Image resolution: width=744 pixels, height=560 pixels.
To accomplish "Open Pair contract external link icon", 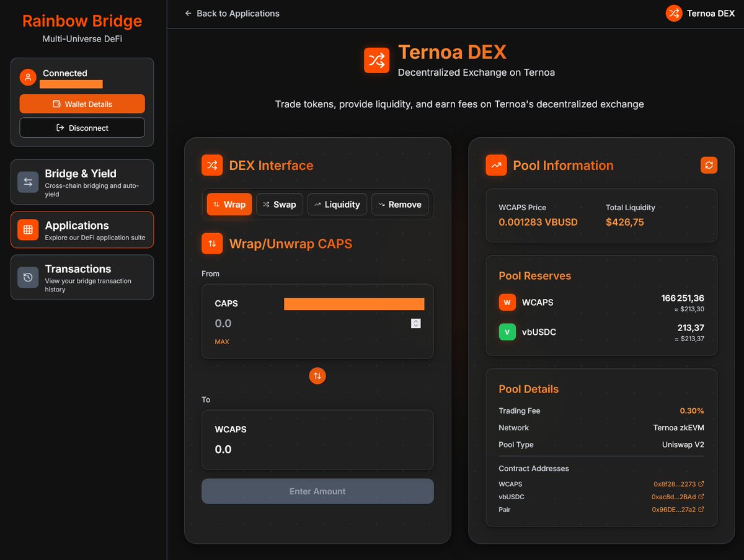I will coord(701,509).
